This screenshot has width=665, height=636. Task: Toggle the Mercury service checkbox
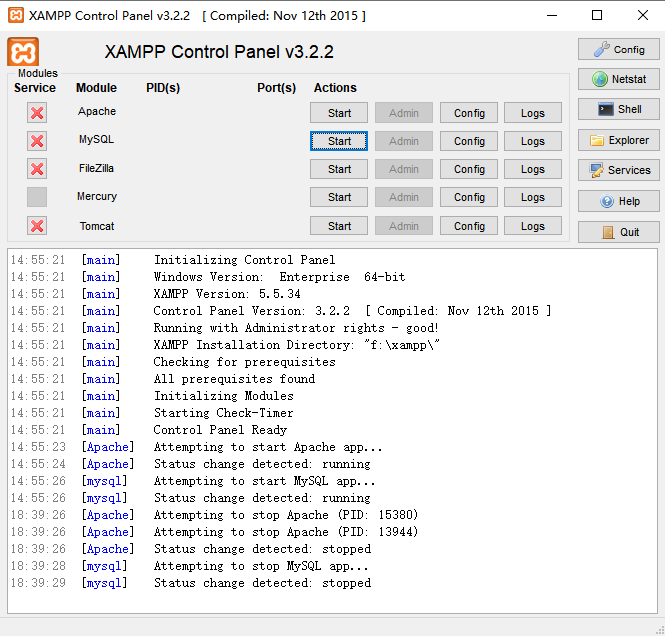coord(37,197)
